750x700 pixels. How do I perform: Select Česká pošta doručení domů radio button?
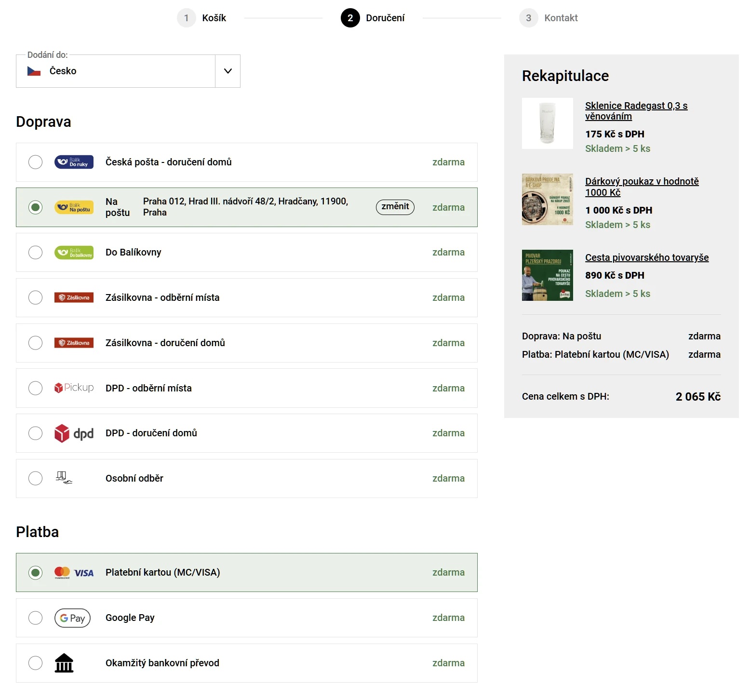(35, 162)
